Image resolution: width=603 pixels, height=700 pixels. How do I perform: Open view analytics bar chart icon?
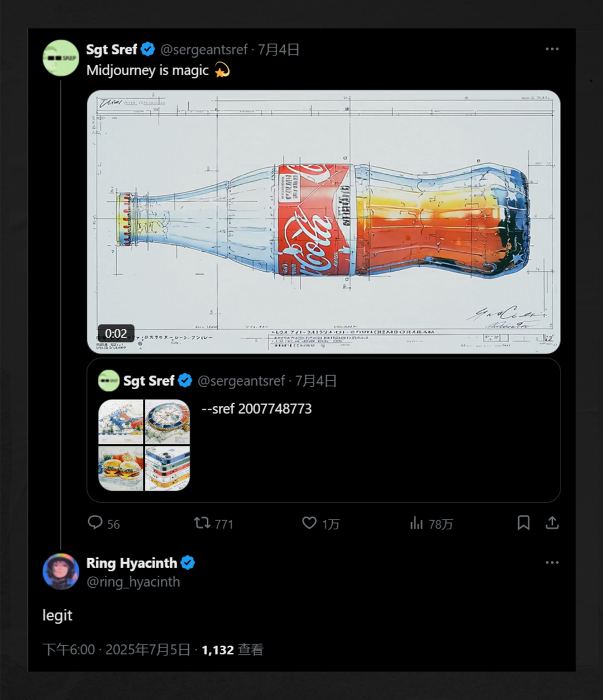click(417, 522)
